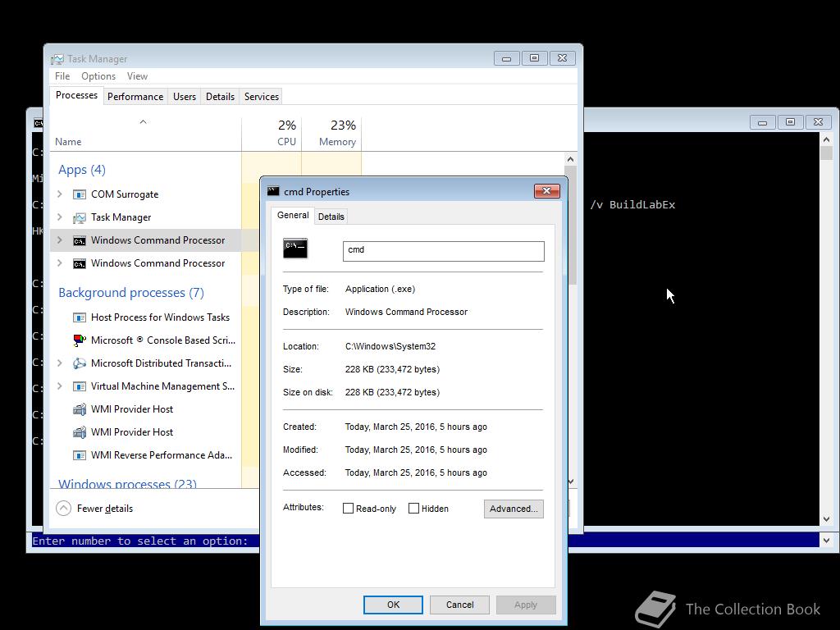This screenshot has width=840, height=630.
Task: Expand Virtual Machine Management Service row
Action: point(60,386)
